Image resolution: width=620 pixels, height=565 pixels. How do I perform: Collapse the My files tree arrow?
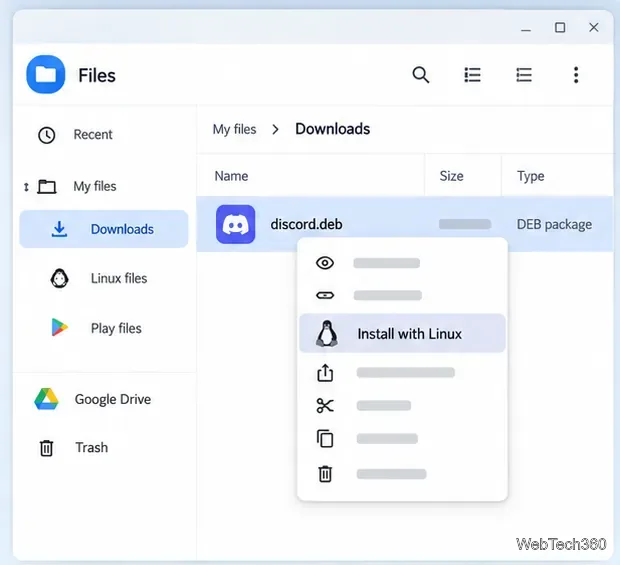(26, 187)
